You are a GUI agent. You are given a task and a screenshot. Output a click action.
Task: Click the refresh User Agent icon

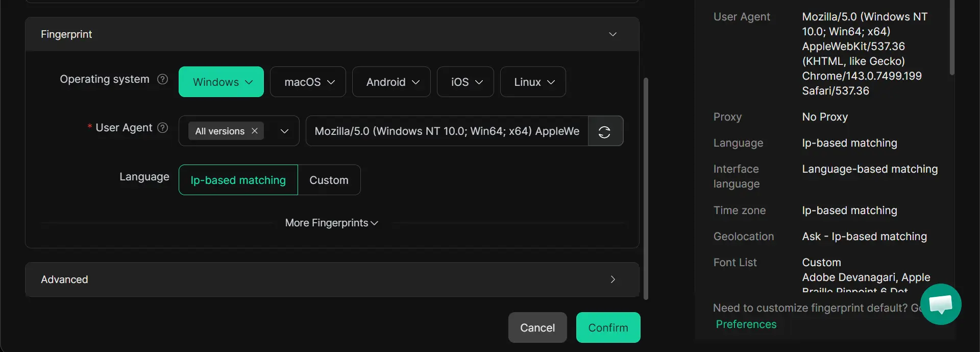pos(605,131)
